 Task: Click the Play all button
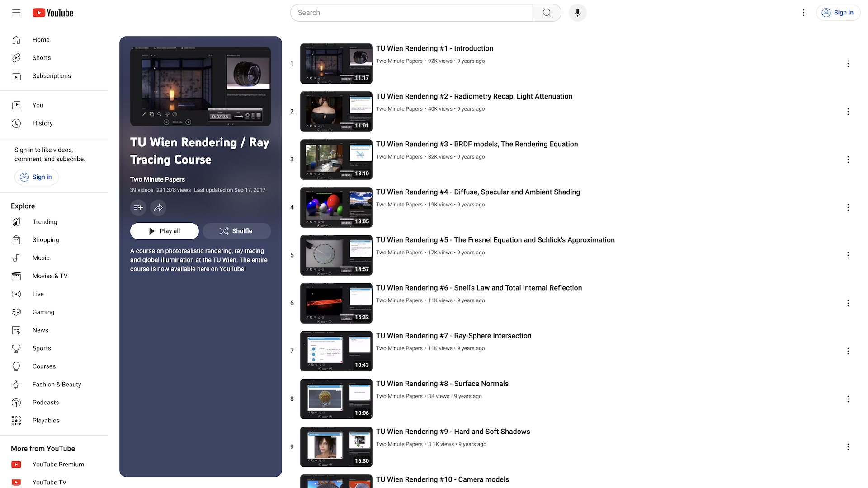[165, 231]
